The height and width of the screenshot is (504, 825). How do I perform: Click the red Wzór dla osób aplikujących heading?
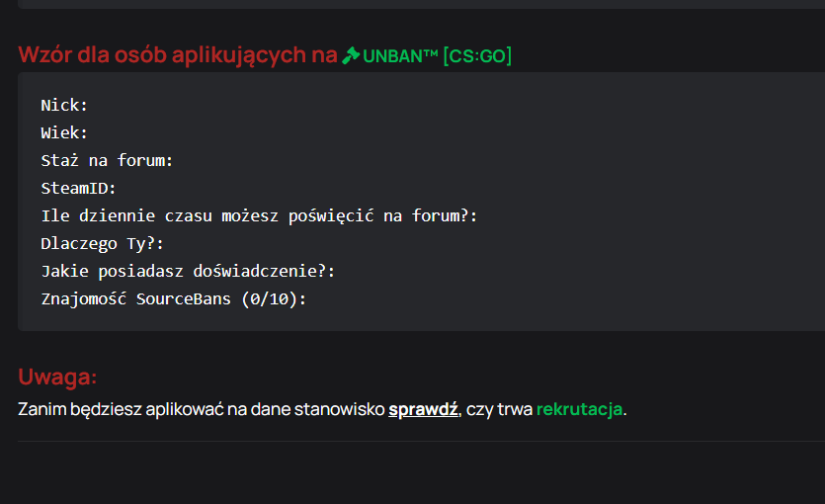click(x=178, y=54)
